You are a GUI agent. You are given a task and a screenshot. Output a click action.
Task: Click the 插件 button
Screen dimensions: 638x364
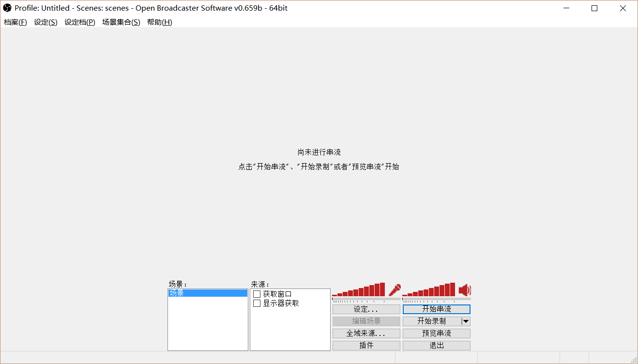pyautogui.click(x=366, y=346)
